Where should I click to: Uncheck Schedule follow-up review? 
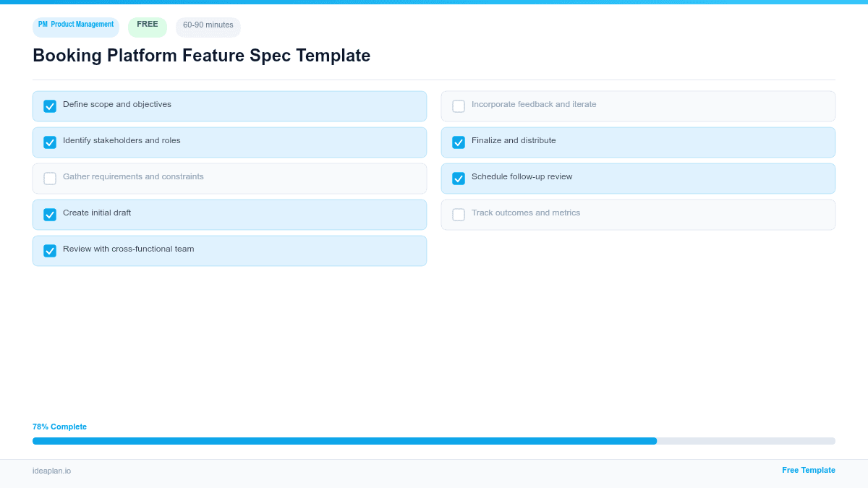point(459,178)
